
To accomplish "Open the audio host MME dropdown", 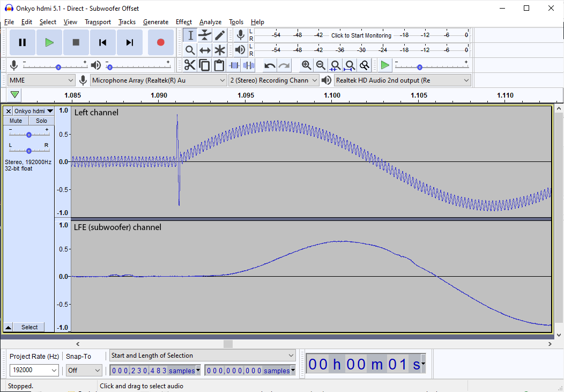I will click(x=41, y=80).
